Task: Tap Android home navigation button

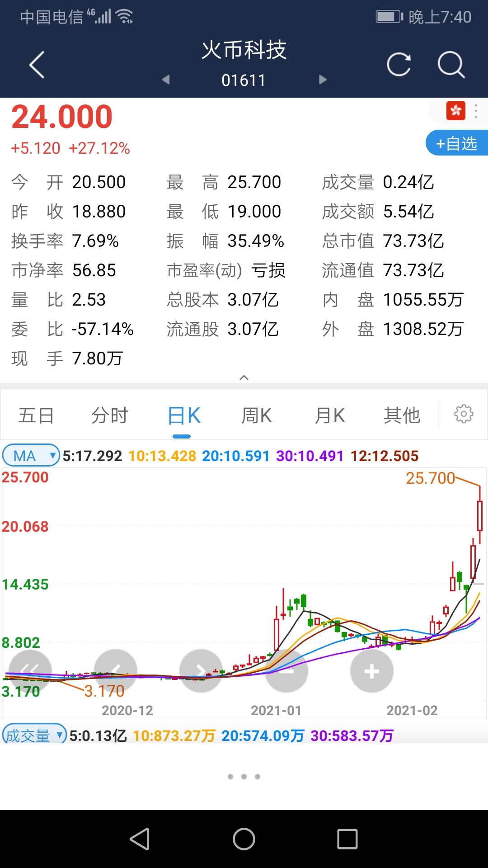Action: [244, 839]
